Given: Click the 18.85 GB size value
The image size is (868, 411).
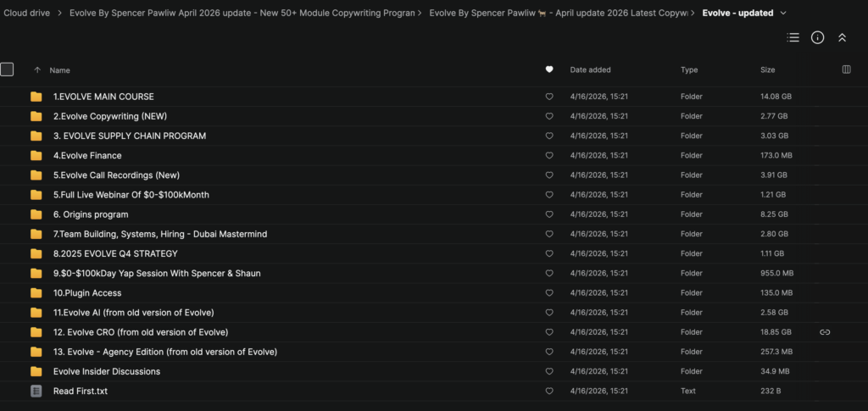Looking at the screenshot, I should coord(776,332).
